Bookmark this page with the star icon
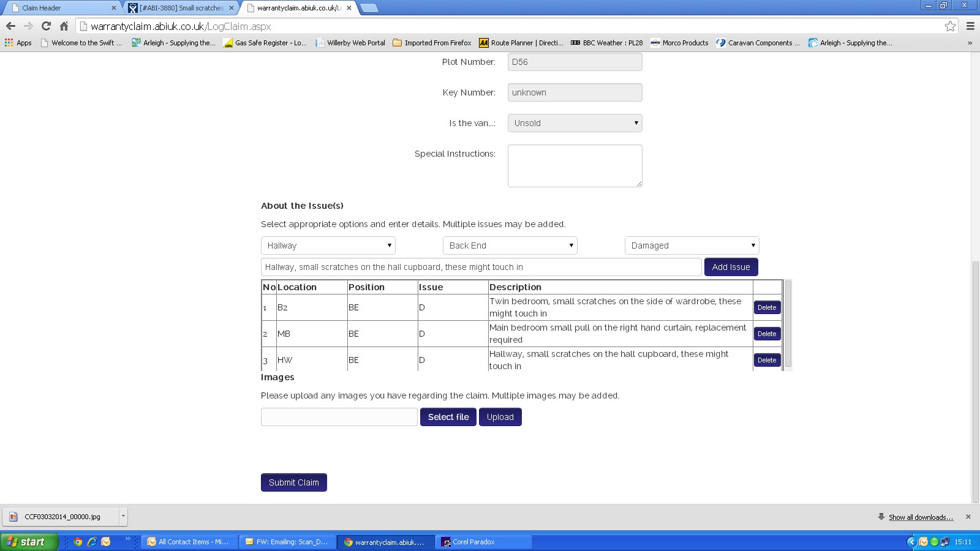 (x=950, y=26)
